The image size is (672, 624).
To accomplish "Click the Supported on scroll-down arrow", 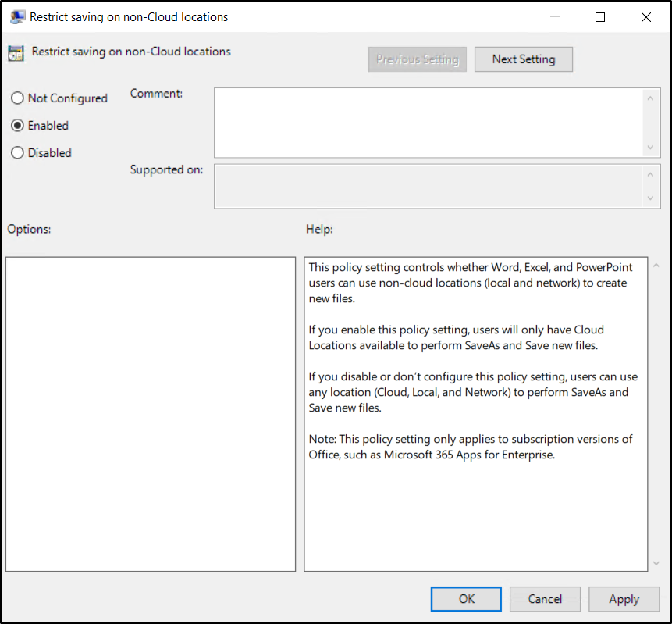I will pyautogui.click(x=651, y=199).
